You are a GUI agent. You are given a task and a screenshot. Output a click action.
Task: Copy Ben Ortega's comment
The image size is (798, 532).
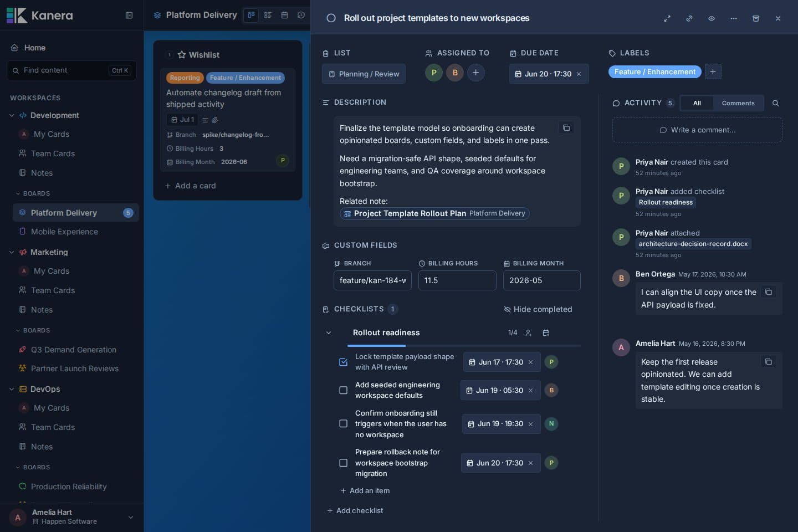pos(769,292)
